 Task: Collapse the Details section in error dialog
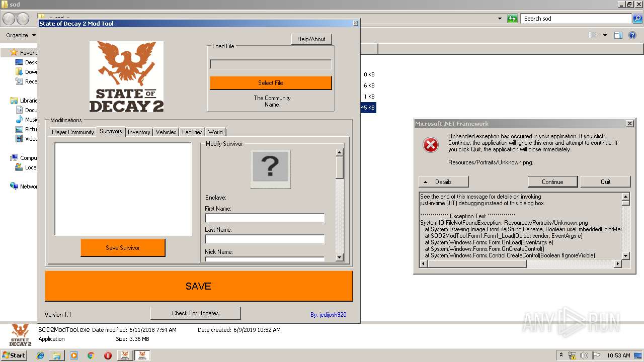pos(443,182)
